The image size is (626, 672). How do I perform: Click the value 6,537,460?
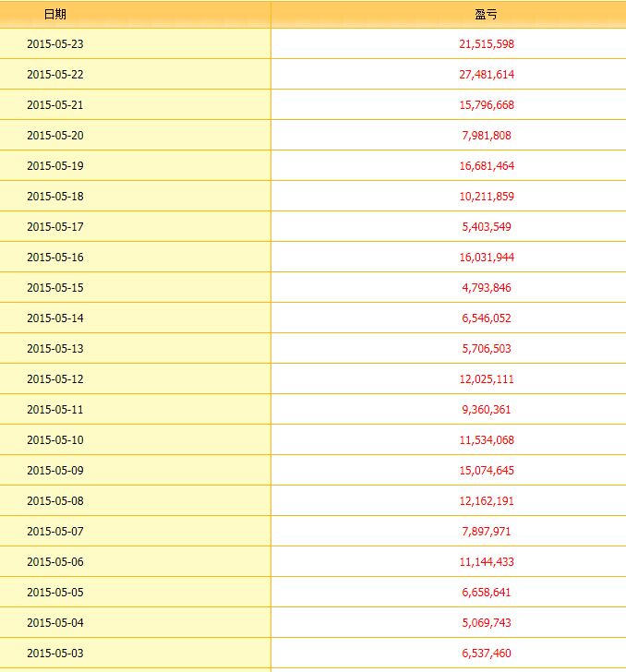coord(487,653)
